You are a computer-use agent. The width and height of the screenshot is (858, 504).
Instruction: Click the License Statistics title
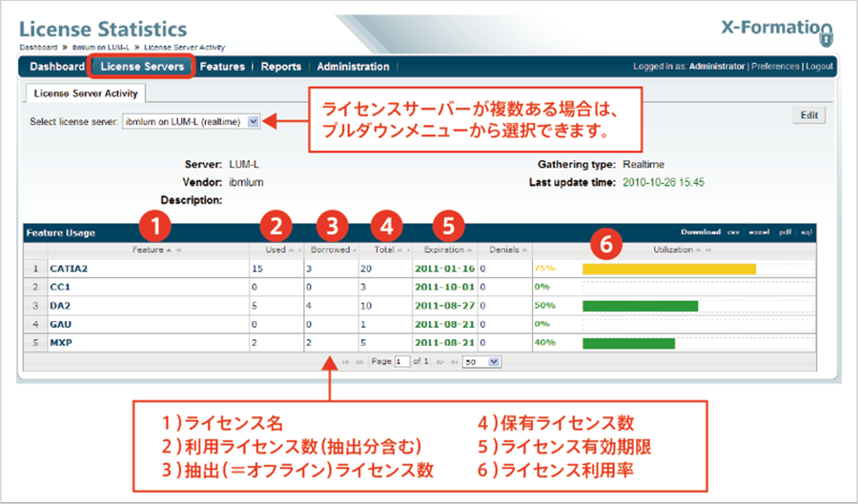pos(103,29)
